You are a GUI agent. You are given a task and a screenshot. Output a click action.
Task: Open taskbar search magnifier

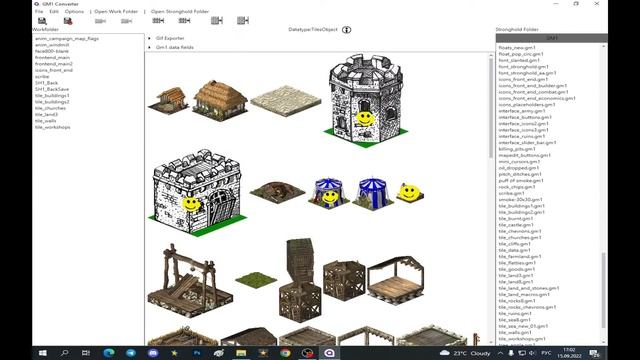pos(64,353)
